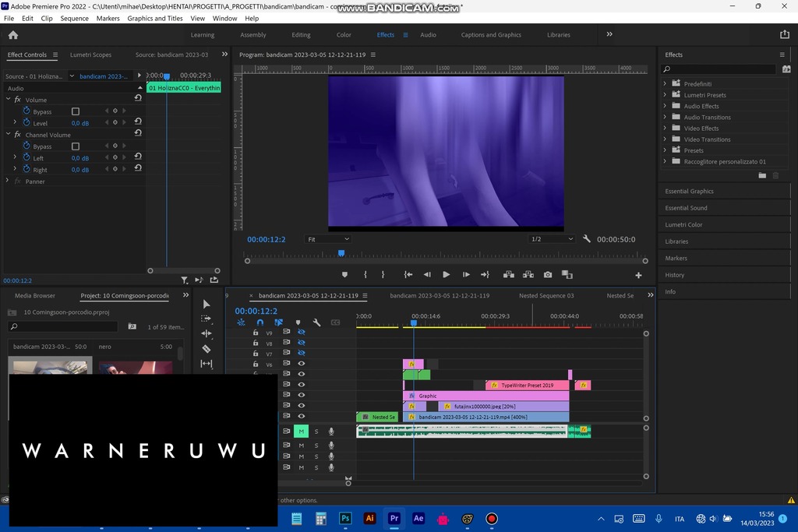Screen dimensions: 798x532
Task: Open the Nested Sequence 03 timeline tab
Action: tap(546, 295)
